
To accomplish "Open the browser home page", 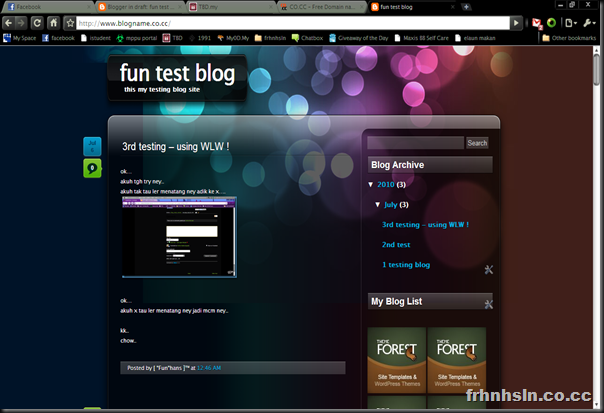I will pyautogui.click(x=53, y=23).
